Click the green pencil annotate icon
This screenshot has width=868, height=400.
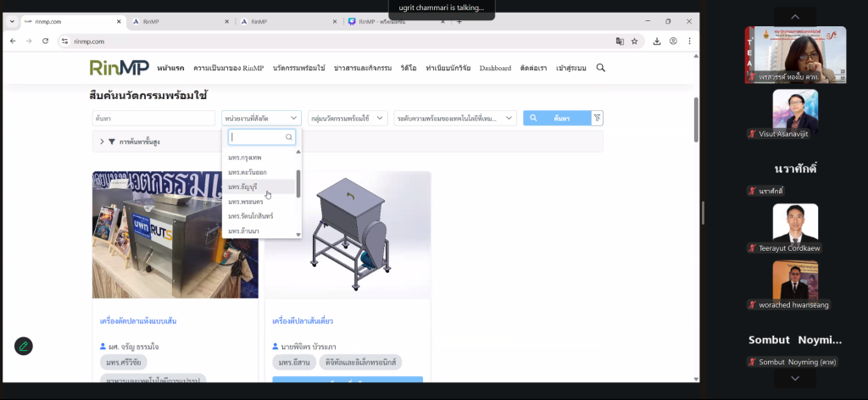(24, 346)
